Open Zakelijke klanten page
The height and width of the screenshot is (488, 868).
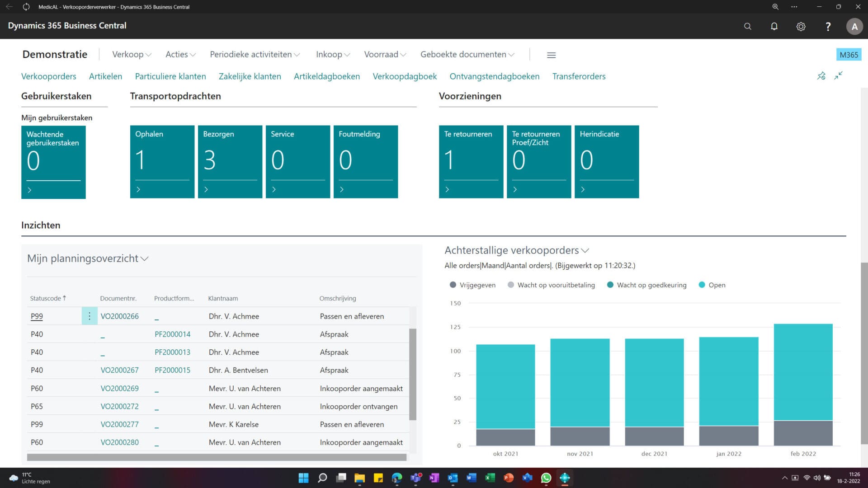point(250,76)
